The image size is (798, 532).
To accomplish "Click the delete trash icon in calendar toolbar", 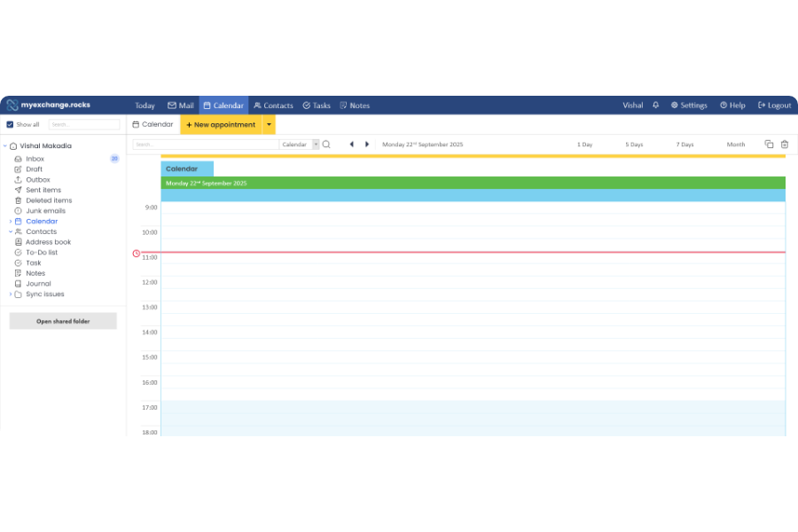I will click(784, 145).
